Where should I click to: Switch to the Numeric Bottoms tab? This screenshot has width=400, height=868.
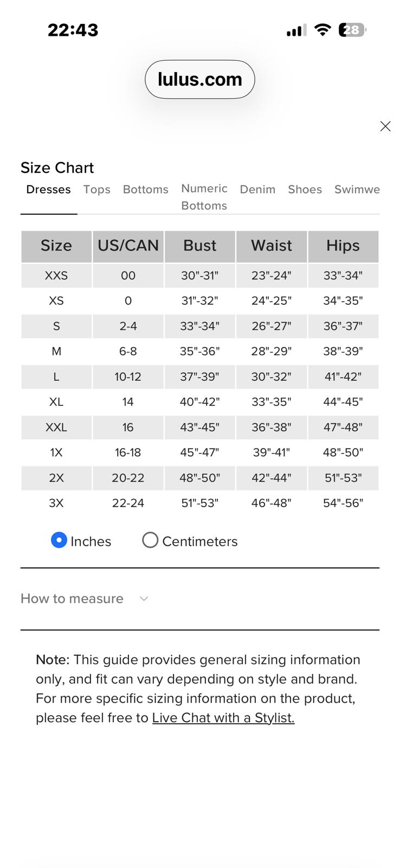pos(204,197)
